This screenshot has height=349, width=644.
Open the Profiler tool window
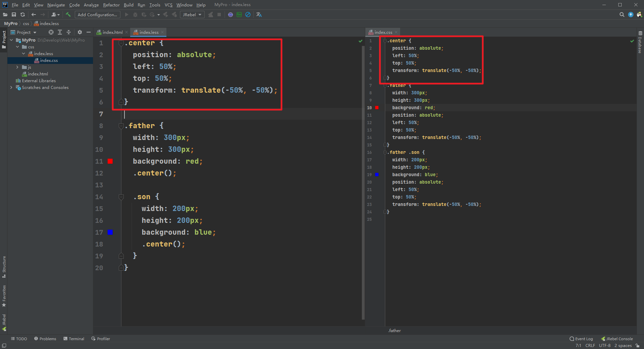[100, 339]
